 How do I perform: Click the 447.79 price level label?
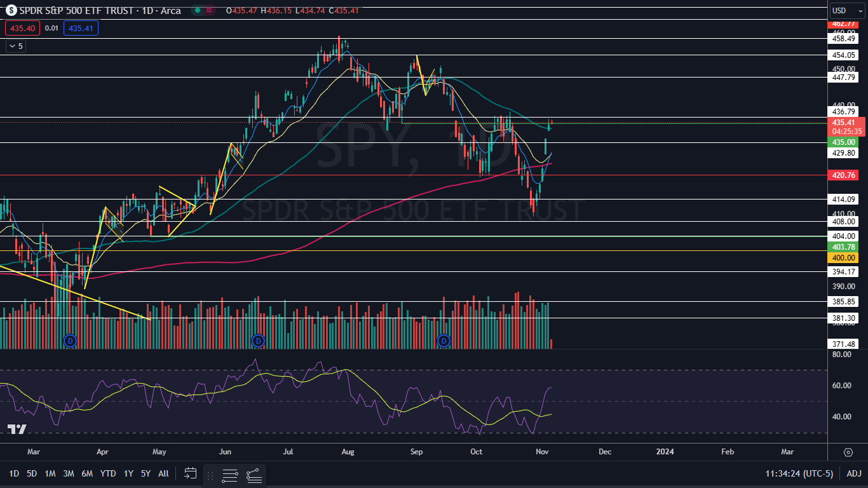tap(844, 77)
